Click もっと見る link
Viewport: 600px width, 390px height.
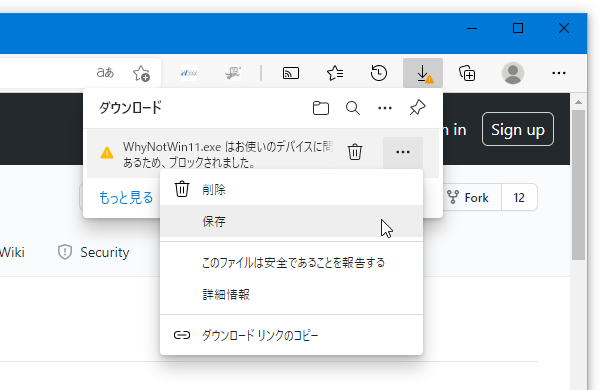coord(126,197)
